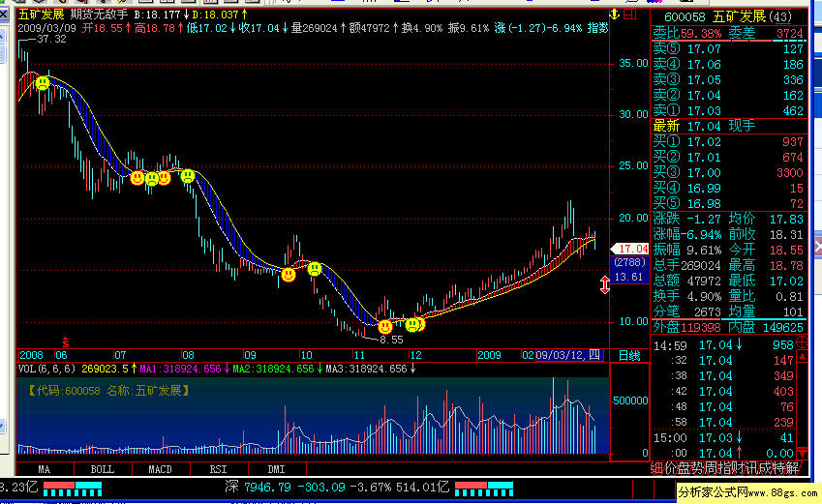This screenshot has width=822, height=504.
Task: Click the 2009 year label on the time axis
Action: [x=489, y=355]
